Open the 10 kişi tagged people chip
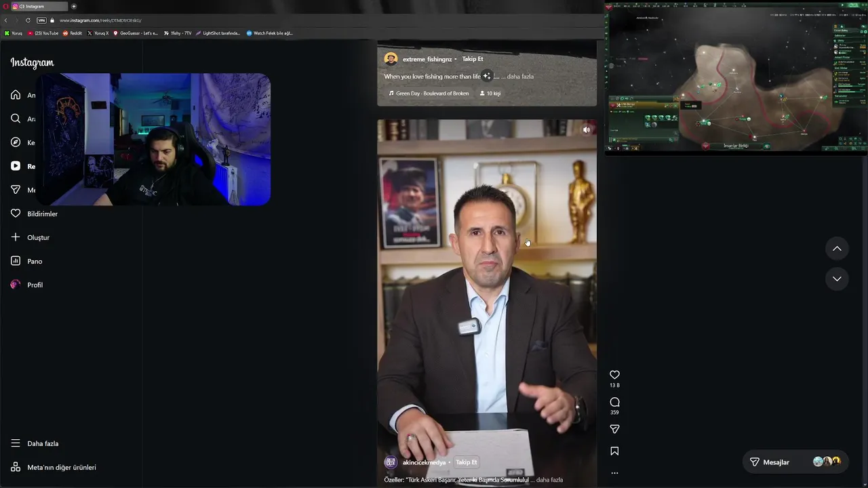Image resolution: width=868 pixels, height=488 pixels. click(x=490, y=93)
